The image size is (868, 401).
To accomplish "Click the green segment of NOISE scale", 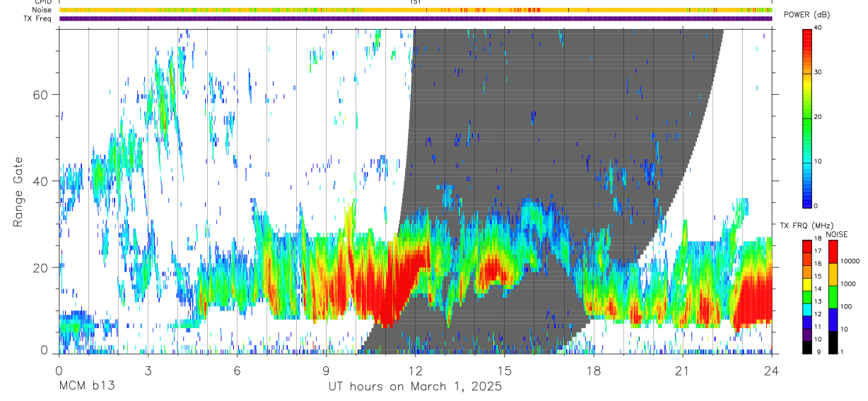I will pos(833,297).
